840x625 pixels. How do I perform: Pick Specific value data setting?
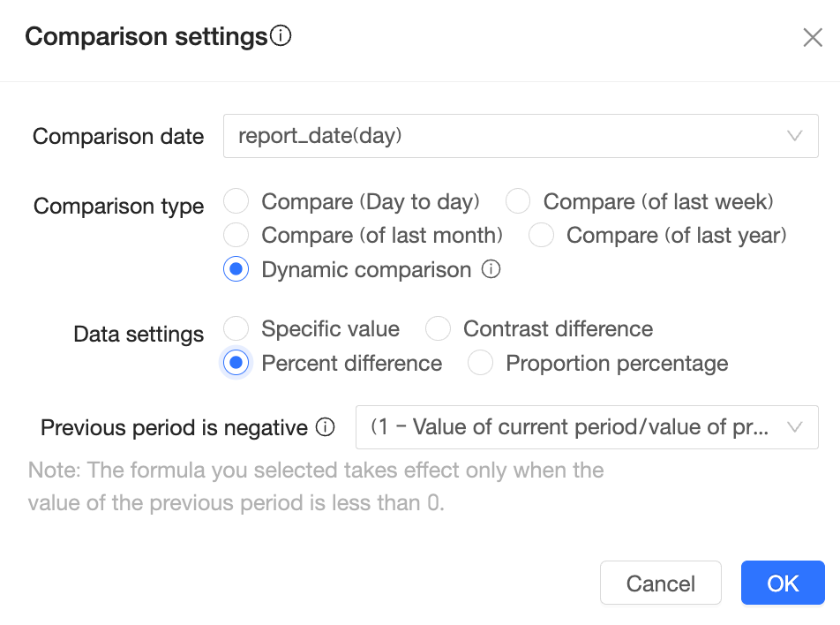[x=236, y=328]
